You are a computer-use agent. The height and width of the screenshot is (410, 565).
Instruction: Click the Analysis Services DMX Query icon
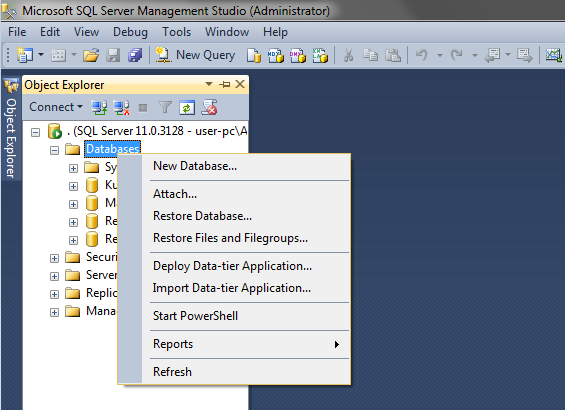[298, 55]
